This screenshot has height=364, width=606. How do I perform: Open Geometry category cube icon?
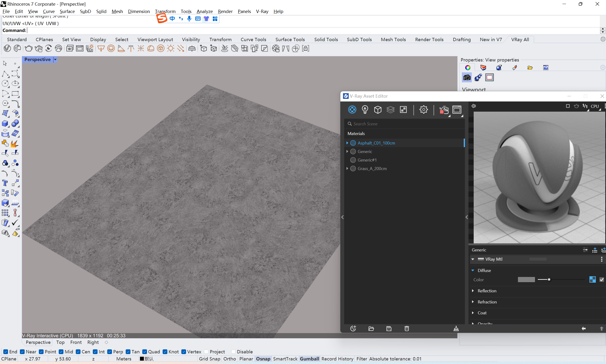pos(378,110)
